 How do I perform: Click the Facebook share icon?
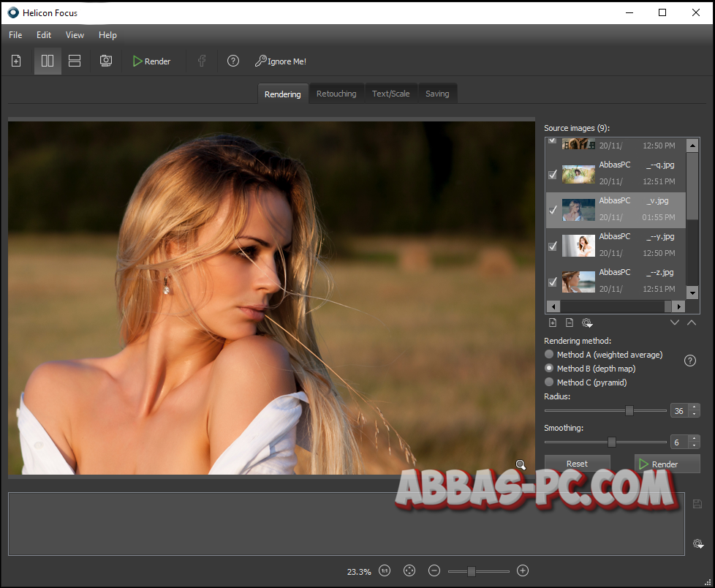click(202, 61)
